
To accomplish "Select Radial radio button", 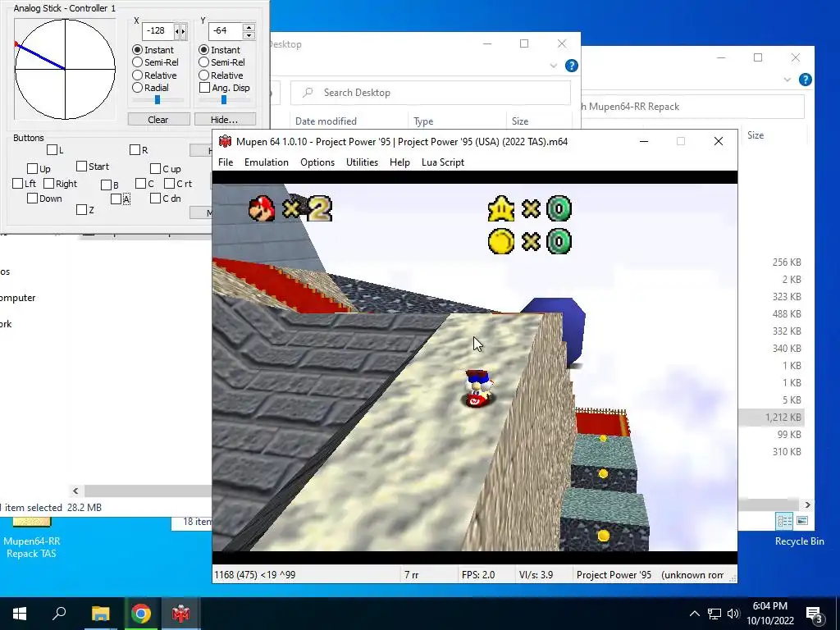I will point(138,88).
